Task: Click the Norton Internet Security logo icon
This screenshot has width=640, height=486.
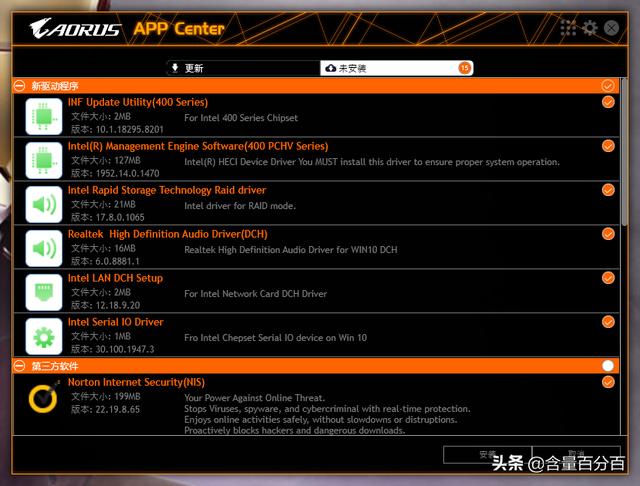Action: click(x=44, y=397)
